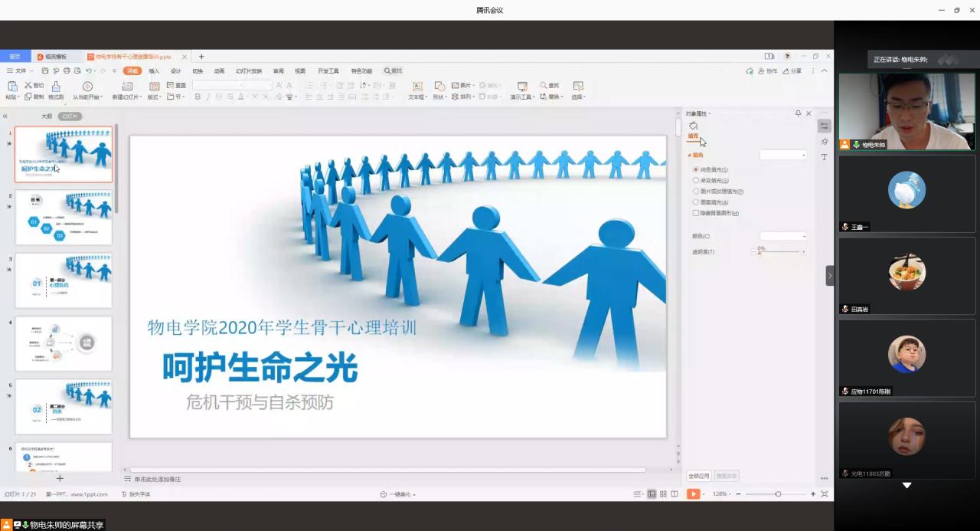Click the text 'T' icon in right sidebar

824,157
